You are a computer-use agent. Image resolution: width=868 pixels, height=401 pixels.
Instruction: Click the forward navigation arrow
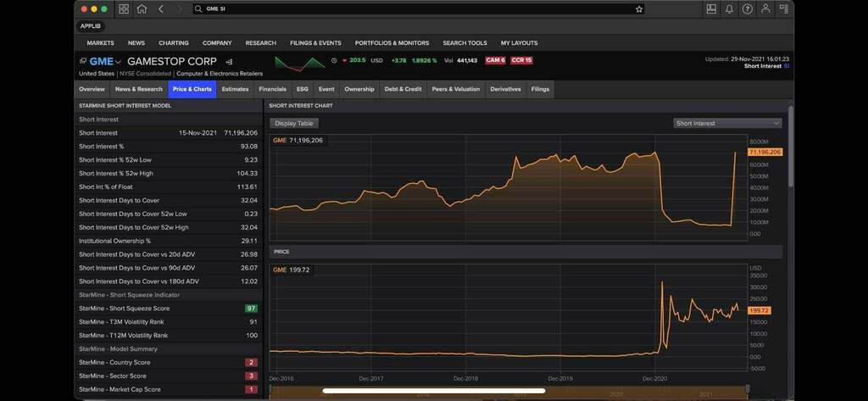179,8
